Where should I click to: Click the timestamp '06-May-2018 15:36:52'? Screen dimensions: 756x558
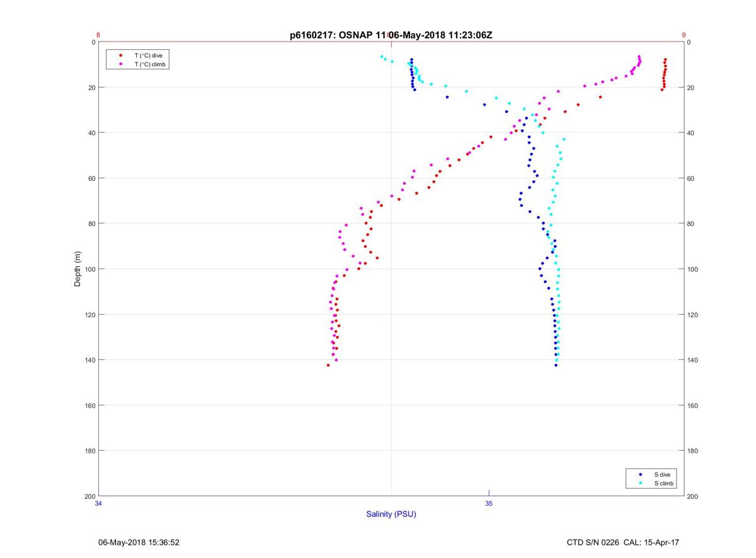(139, 542)
